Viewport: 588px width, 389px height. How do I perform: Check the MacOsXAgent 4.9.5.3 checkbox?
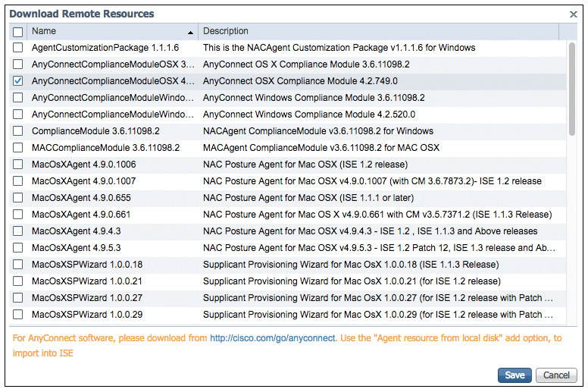[x=17, y=248]
